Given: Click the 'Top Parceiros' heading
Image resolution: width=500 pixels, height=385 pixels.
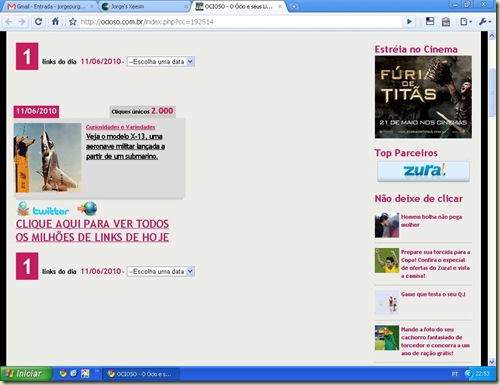Looking at the screenshot, I should 406,153.
